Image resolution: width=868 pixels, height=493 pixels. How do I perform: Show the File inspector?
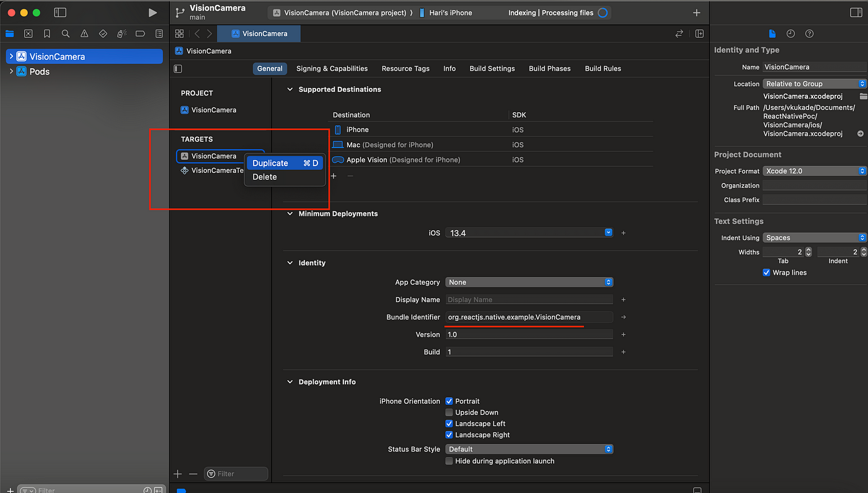click(772, 33)
